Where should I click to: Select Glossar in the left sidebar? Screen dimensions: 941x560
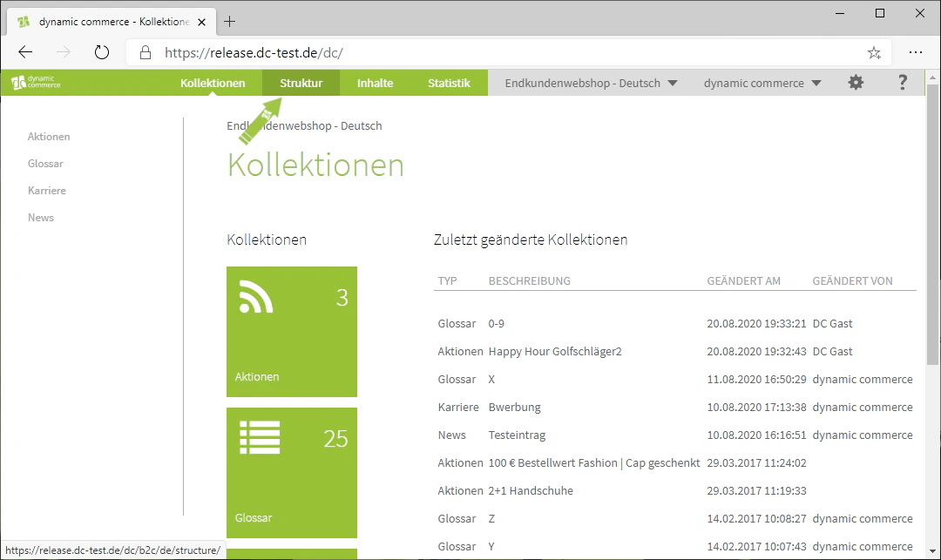(45, 164)
